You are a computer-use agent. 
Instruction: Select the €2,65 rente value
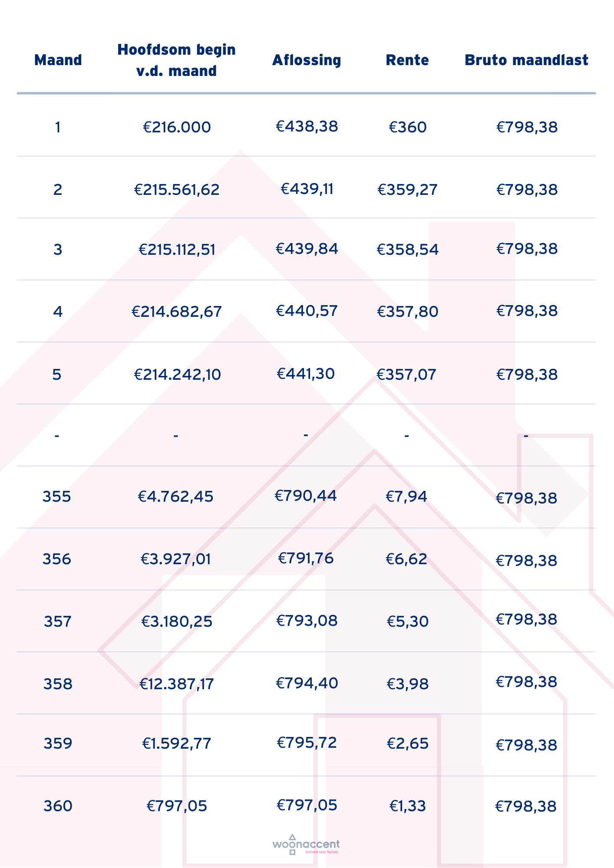407,743
